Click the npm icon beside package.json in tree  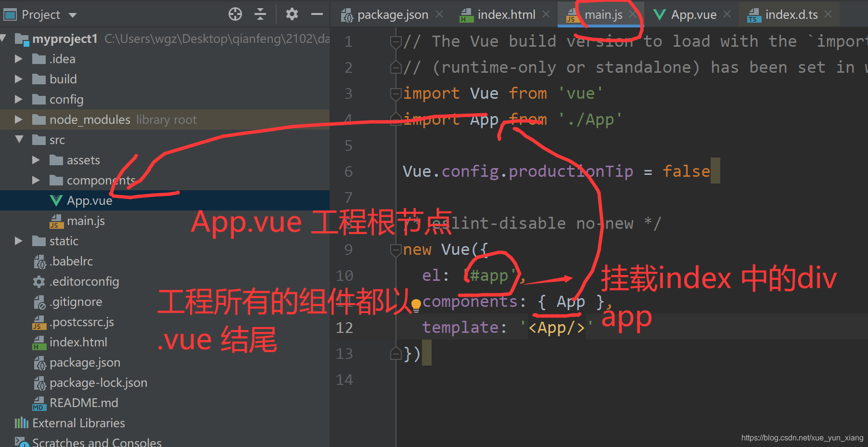[x=39, y=362]
